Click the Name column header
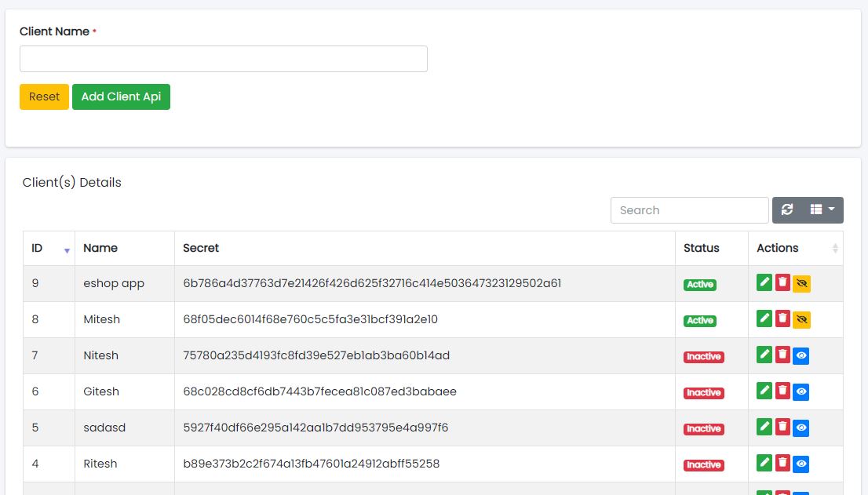868x495 pixels. 100,248
